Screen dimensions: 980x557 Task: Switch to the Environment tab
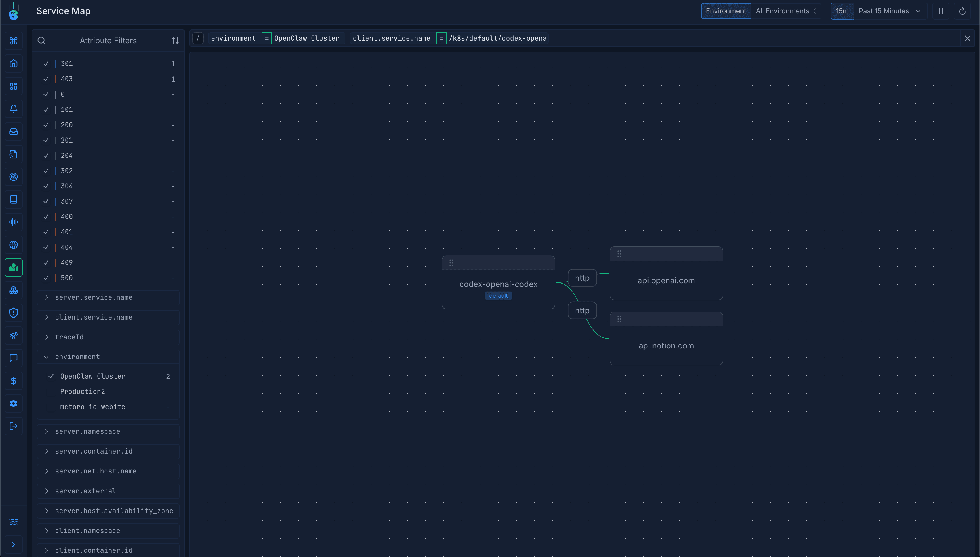coord(726,11)
